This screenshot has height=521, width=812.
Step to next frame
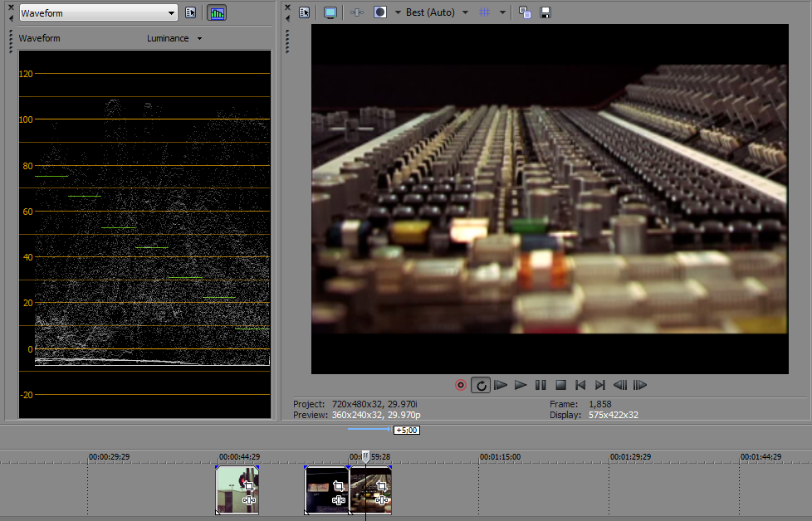[x=640, y=385]
